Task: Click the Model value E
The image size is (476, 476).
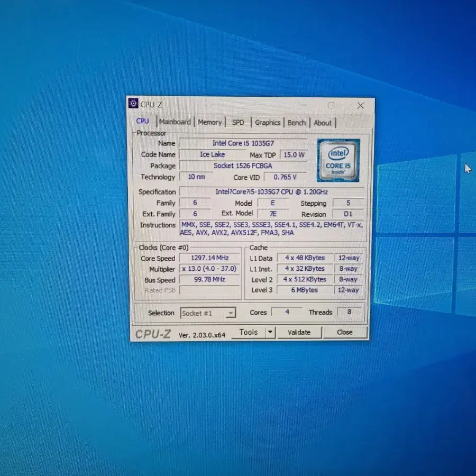Action: pyautogui.click(x=272, y=203)
